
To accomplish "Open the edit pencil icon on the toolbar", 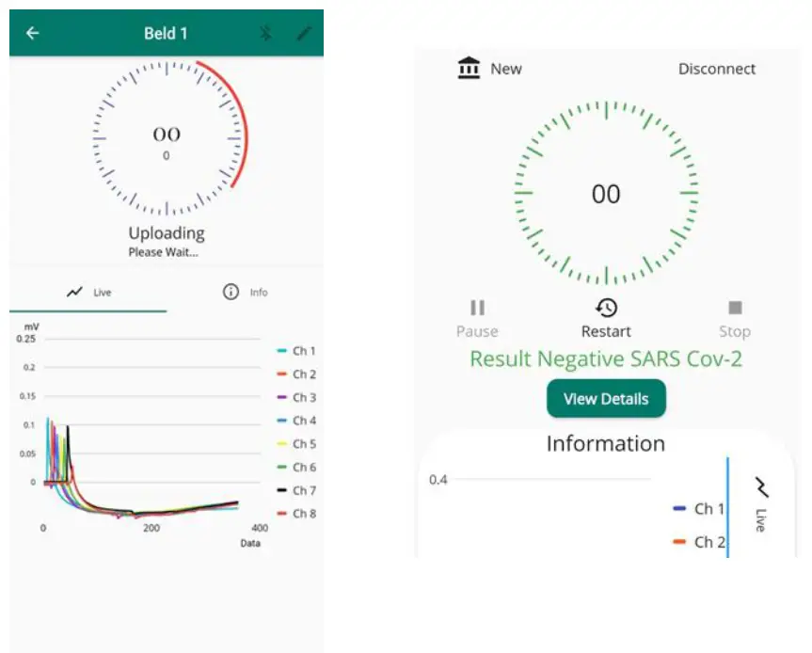I will point(303,32).
